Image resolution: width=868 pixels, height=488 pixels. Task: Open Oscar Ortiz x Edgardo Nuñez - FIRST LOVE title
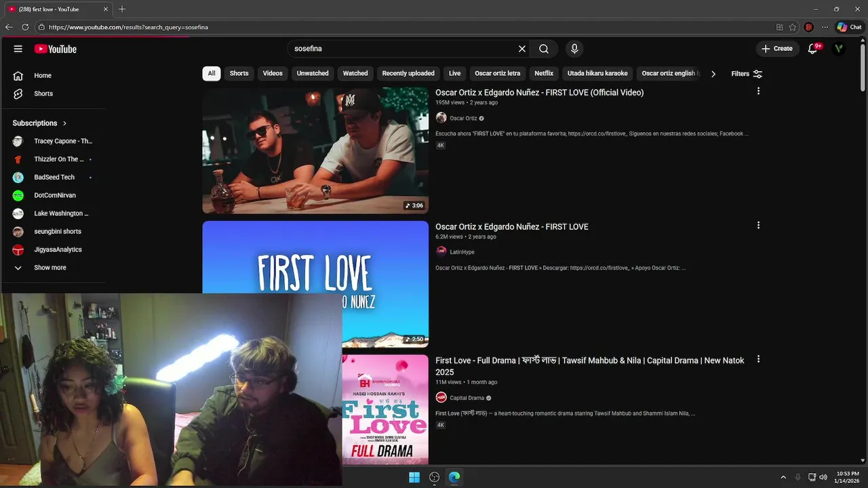(x=511, y=227)
